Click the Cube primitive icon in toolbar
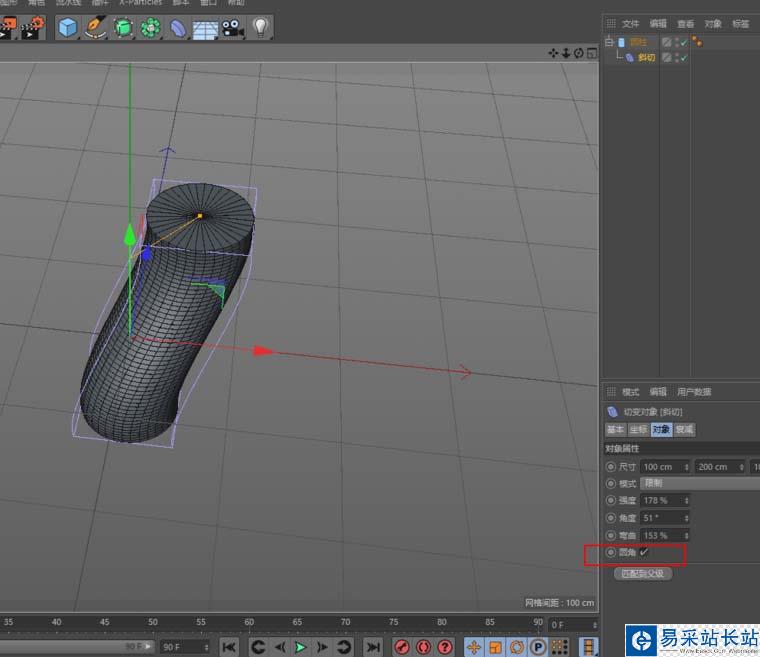Viewport: 760px width, 657px height. [x=68, y=28]
